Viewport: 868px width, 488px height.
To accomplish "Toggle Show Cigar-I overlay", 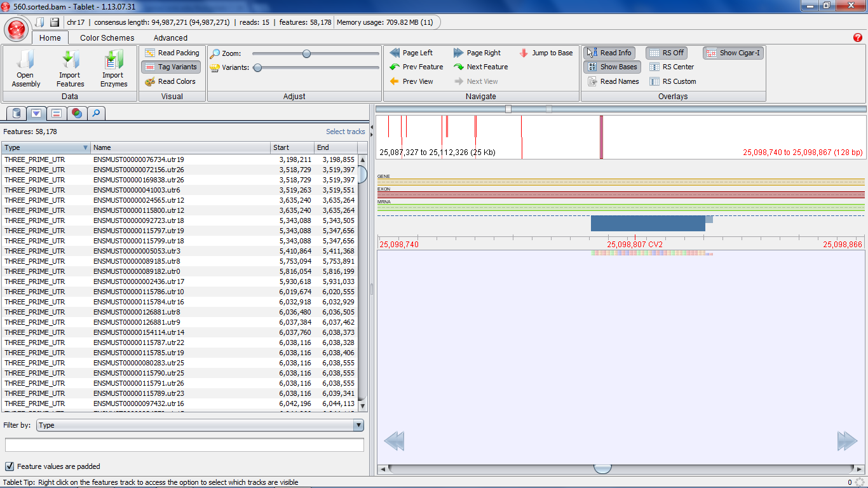I will [733, 53].
